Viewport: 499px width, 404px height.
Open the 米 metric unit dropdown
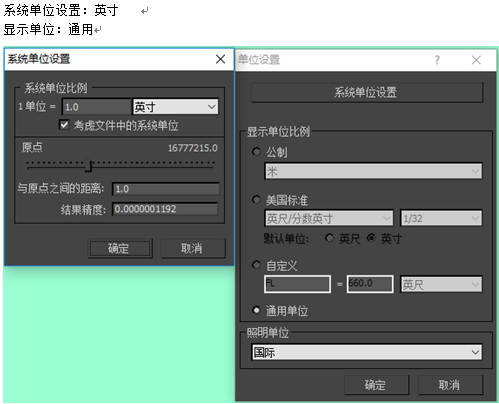[373, 171]
